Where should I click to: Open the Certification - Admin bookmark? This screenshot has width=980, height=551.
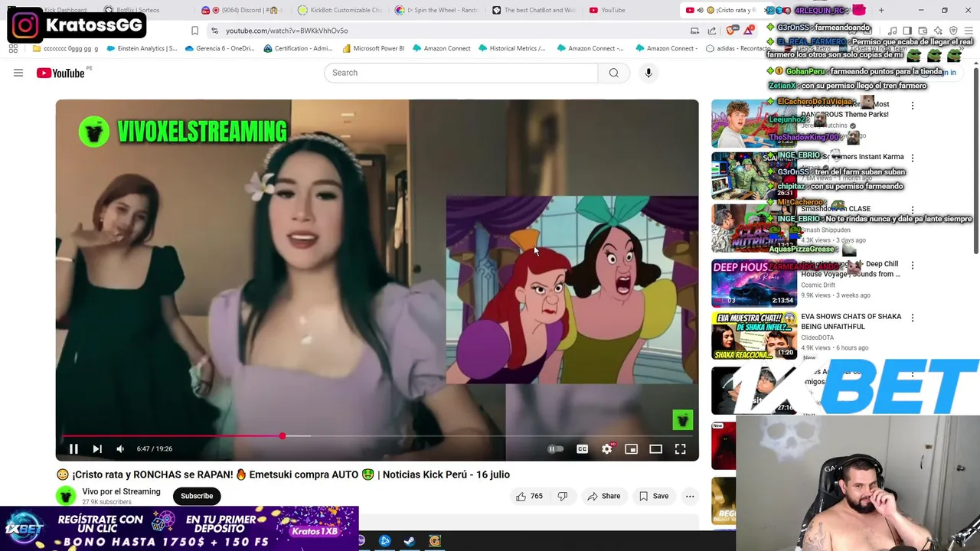click(298, 48)
